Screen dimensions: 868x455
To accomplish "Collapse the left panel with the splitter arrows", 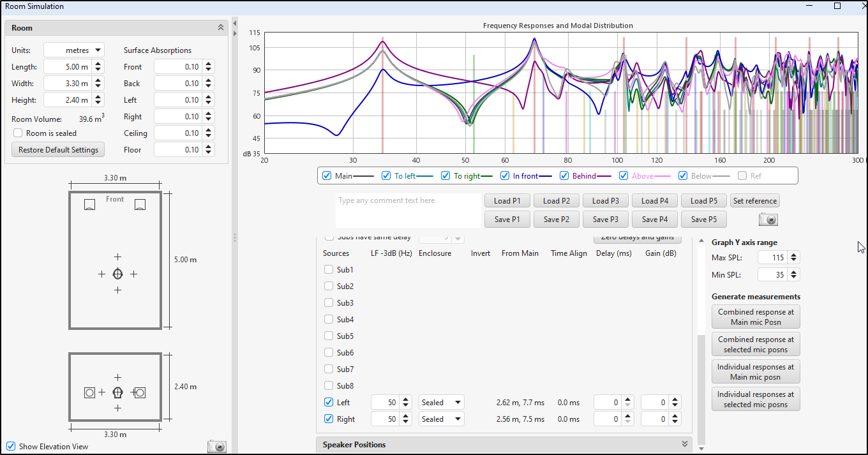I will click(x=234, y=23).
